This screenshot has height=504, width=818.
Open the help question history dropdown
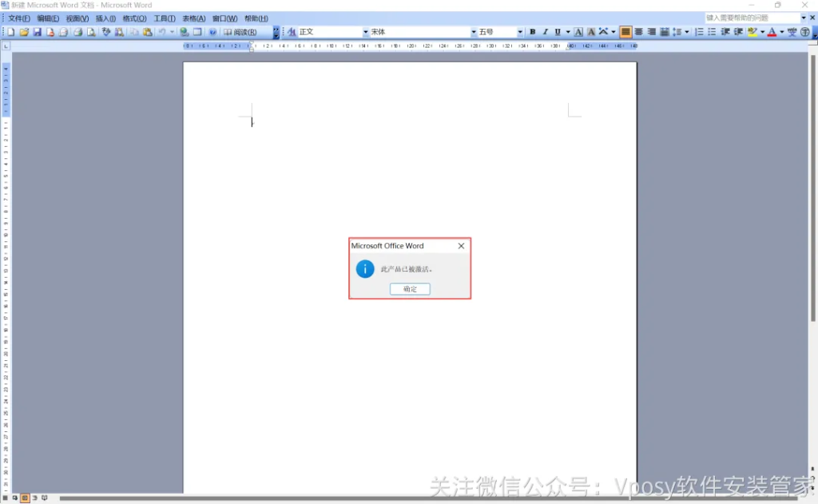tap(804, 18)
